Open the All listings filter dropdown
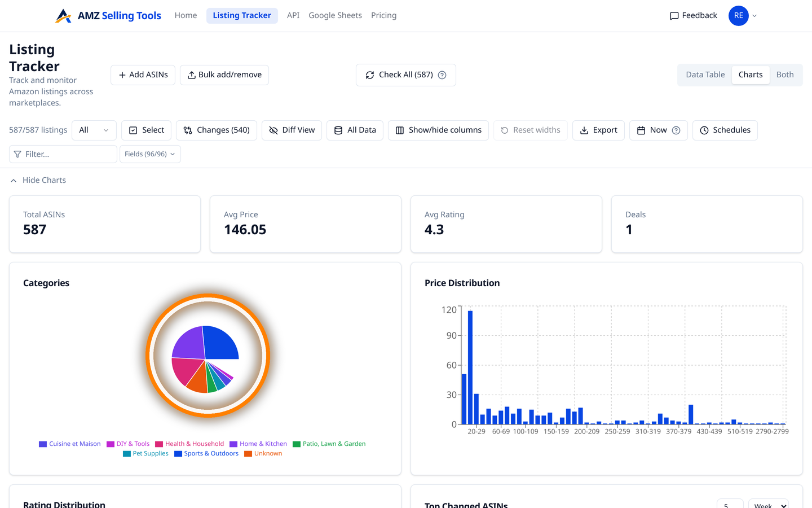 94,130
